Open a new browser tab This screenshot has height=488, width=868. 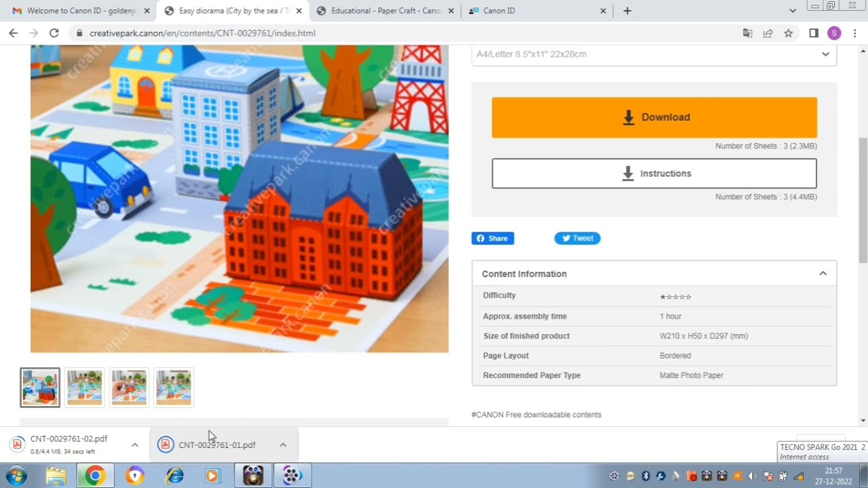(627, 11)
